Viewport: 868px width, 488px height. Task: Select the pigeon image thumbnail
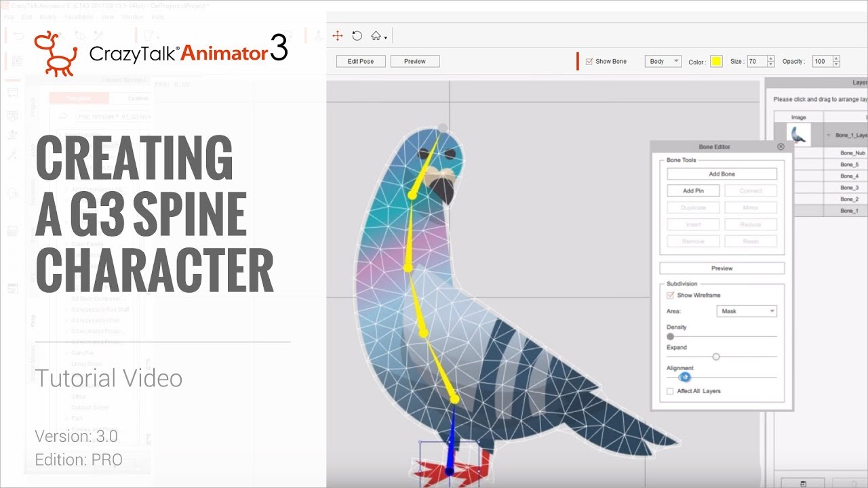point(798,135)
